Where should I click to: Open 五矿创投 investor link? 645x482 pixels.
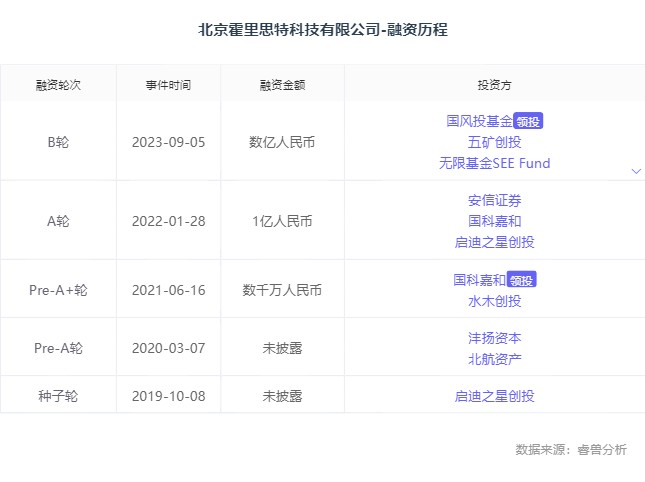point(494,142)
